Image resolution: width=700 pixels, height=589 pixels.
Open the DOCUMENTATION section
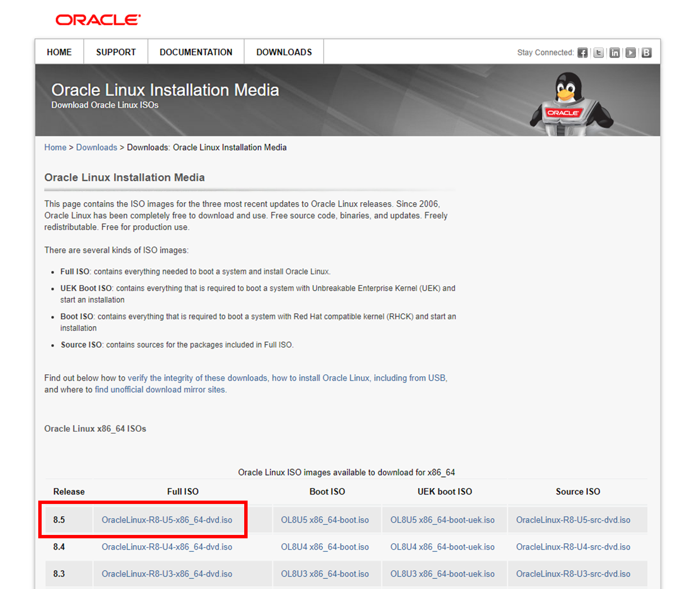tap(195, 51)
